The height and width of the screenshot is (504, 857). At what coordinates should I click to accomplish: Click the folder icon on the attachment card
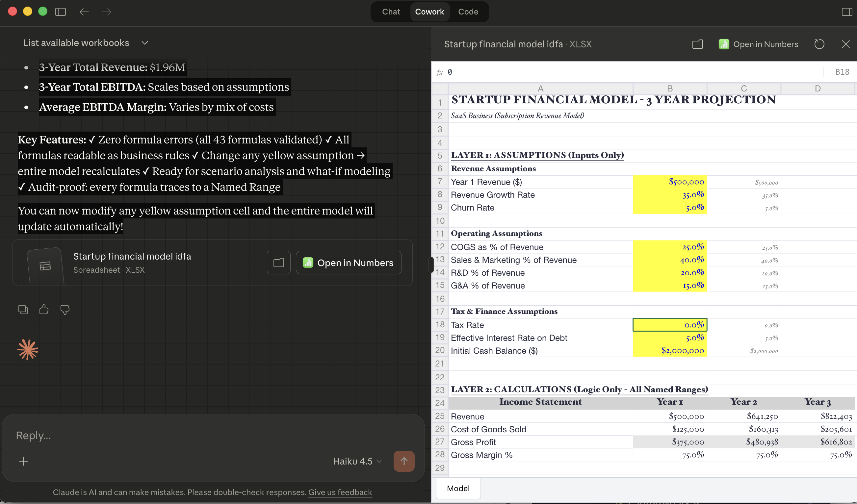[x=278, y=263]
